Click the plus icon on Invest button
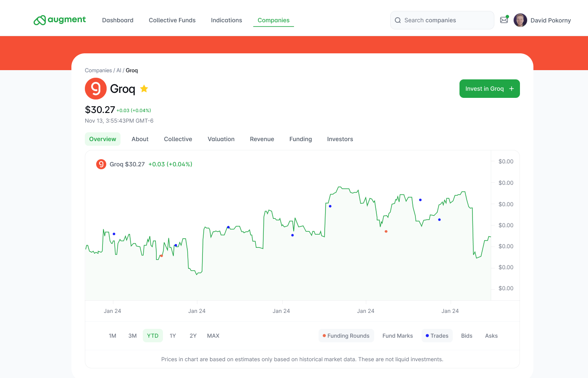Image resolution: width=588 pixels, height=378 pixels. click(x=512, y=89)
